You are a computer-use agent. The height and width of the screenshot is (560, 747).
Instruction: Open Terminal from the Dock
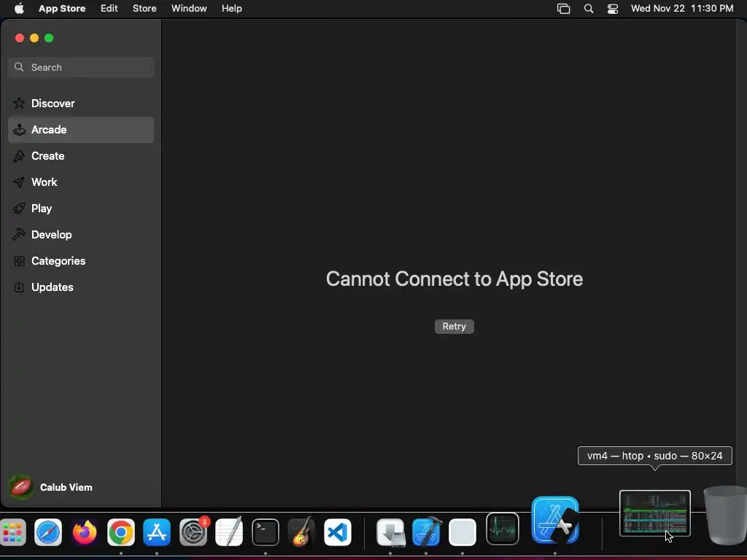266,532
